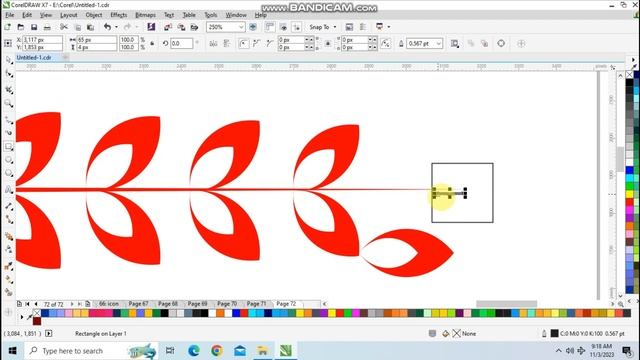Select the Drop Shadow tool
Screen dimensions: 640x360
(9, 236)
